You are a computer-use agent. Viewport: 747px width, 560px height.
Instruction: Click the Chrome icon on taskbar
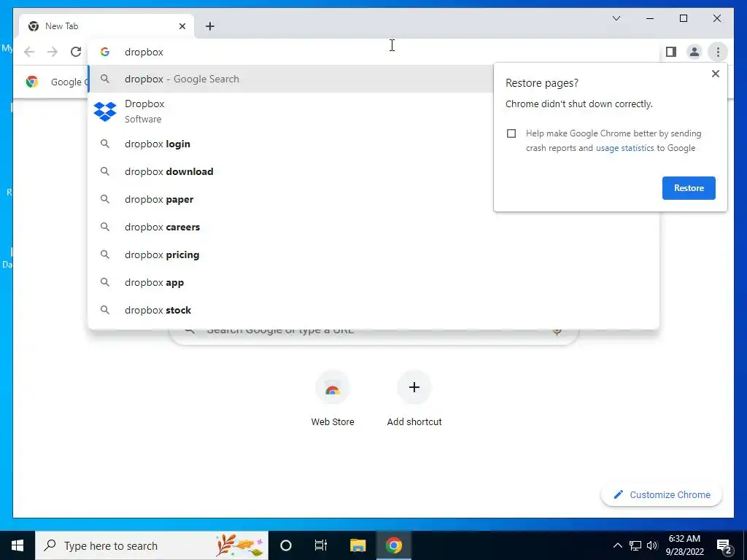point(393,545)
